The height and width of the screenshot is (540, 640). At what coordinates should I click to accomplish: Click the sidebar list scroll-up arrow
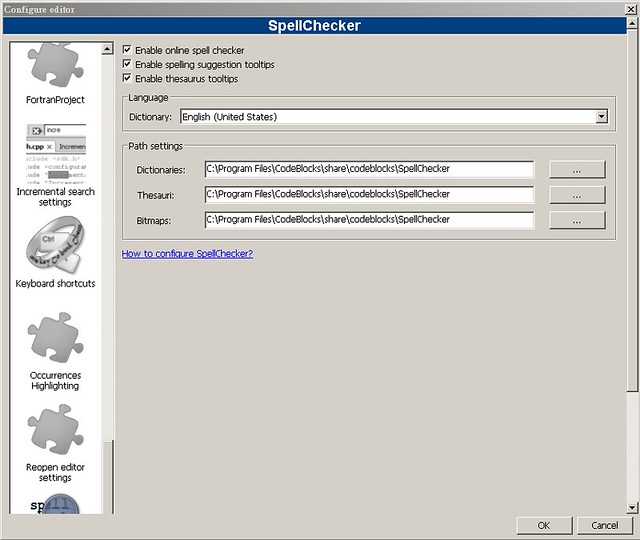coord(107,49)
